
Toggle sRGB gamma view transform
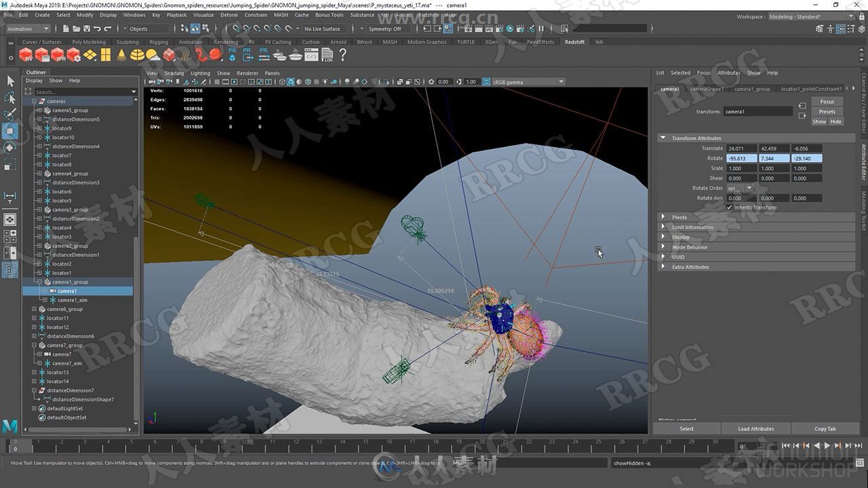pyautogui.click(x=488, y=82)
